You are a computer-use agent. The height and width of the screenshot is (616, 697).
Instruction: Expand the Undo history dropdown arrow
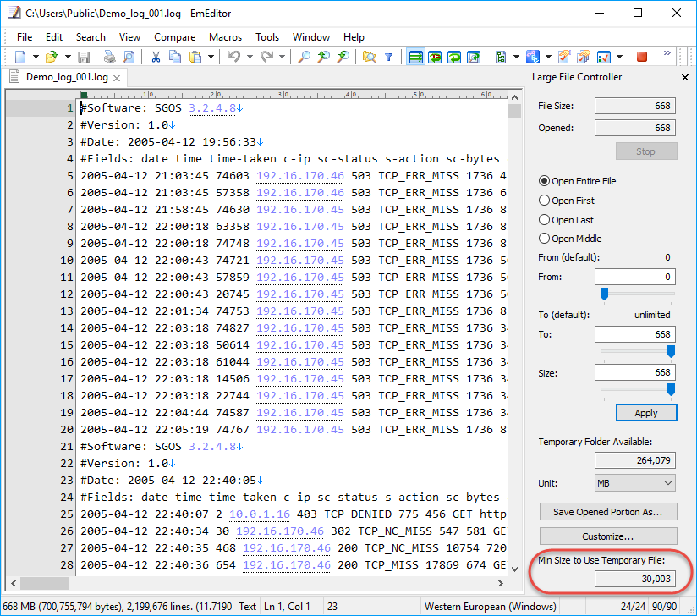point(250,57)
